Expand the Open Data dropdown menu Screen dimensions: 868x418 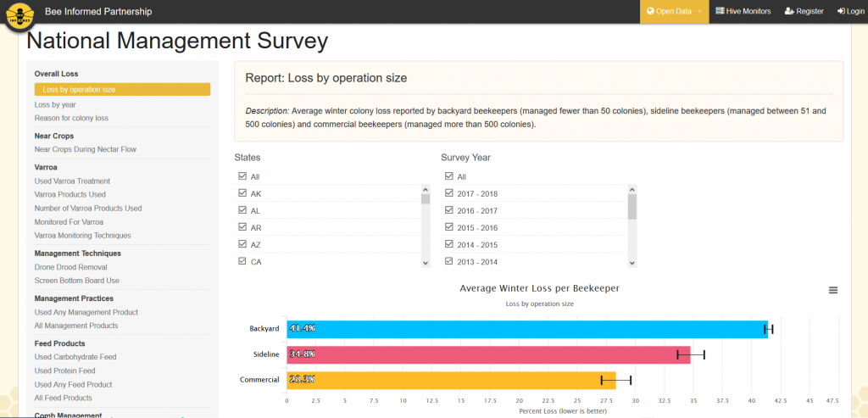click(x=674, y=11)
